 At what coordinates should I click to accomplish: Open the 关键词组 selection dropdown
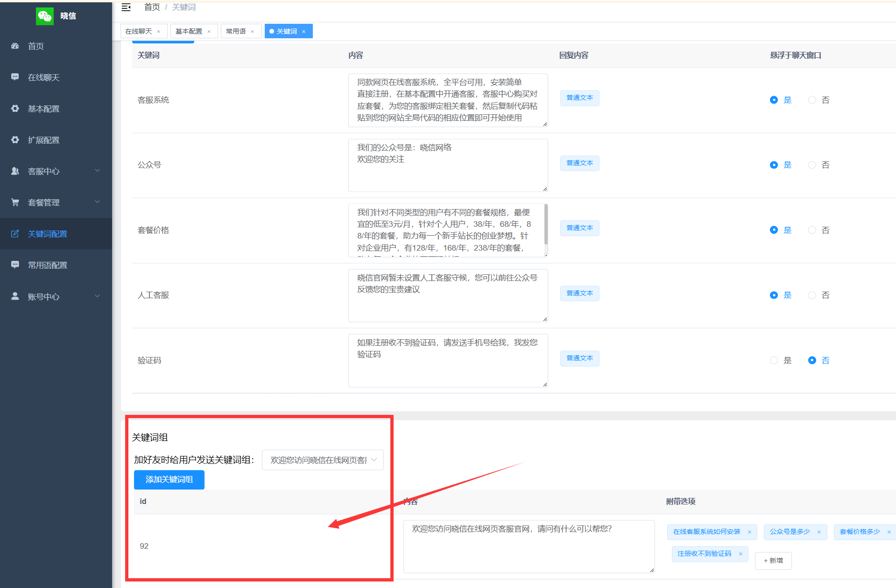pos(323,460)
